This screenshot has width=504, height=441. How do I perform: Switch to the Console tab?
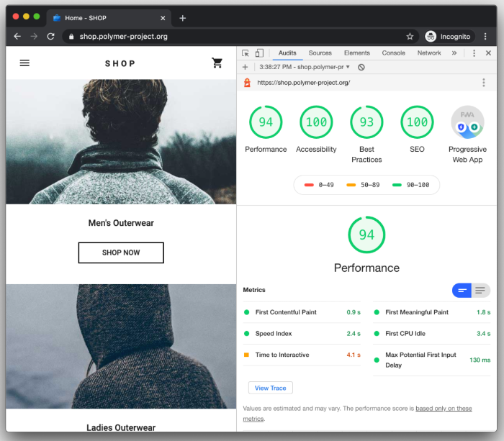[393, 53]
